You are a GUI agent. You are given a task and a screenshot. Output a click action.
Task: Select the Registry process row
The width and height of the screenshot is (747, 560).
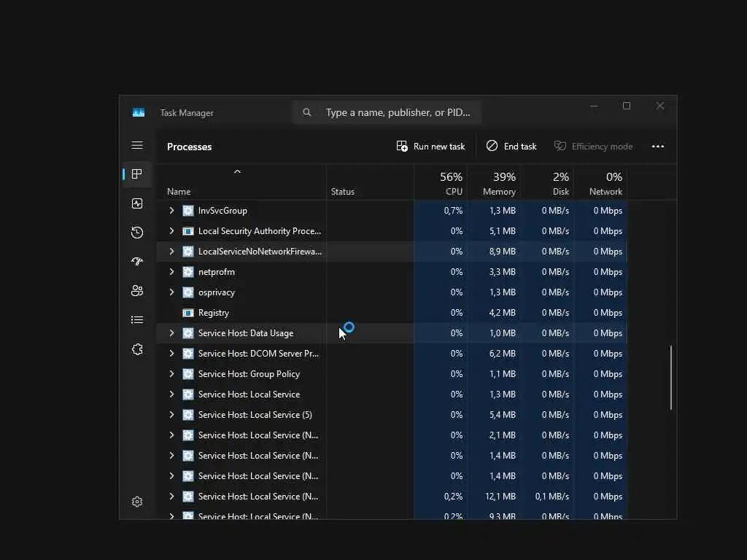[392, 313]
